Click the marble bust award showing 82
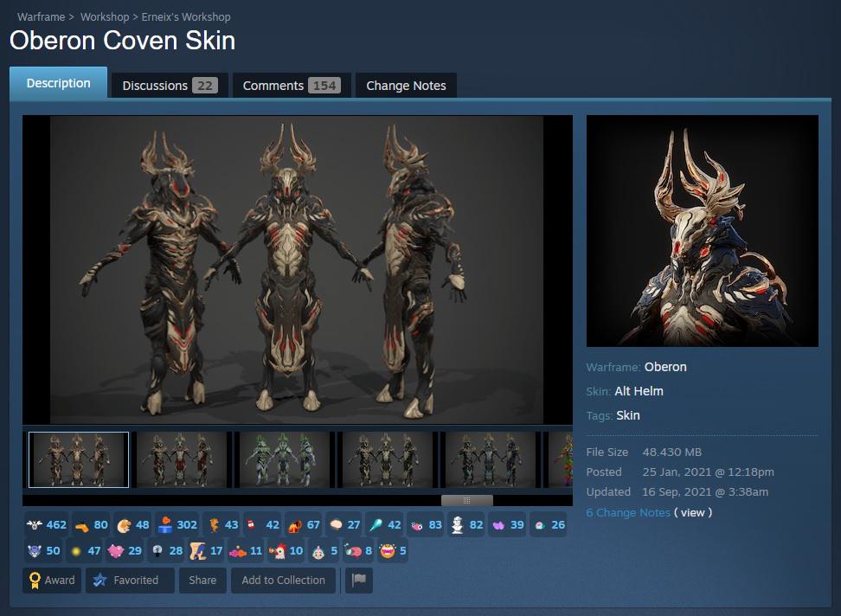Screen dimensions: 841x616 pyautogui.click(x=466, y=524)
